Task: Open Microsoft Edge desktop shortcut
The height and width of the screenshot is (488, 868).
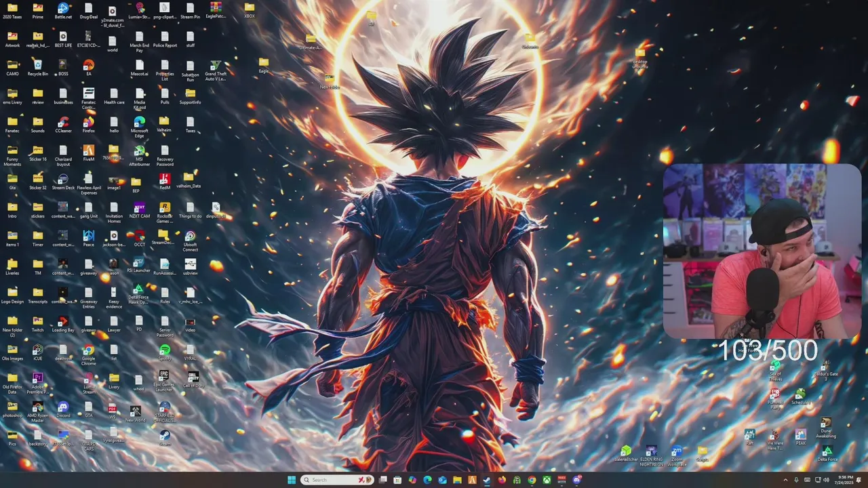Action: (139, 127)
